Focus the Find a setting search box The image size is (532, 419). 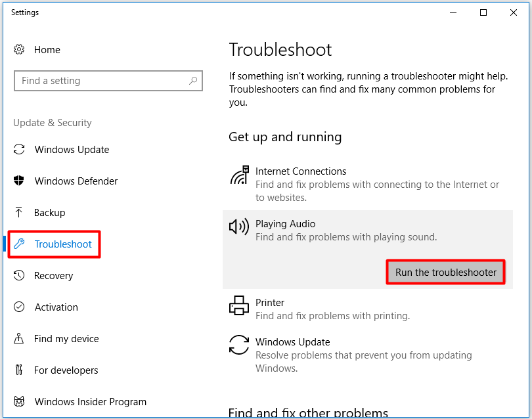tap(108, 81)
